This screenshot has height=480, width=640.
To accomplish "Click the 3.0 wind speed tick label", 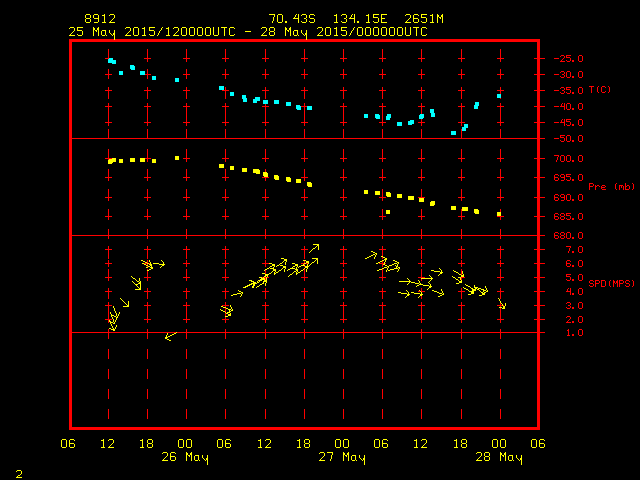I will point(574,306).
